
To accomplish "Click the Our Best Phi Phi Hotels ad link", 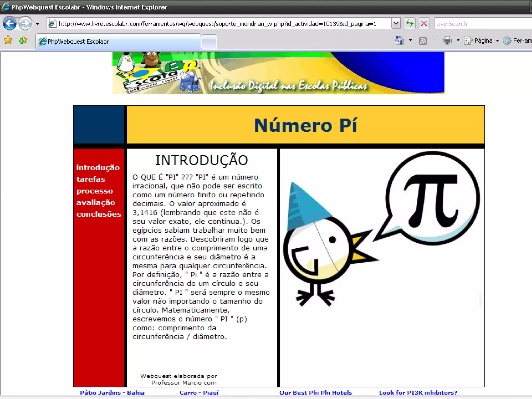I will tap(315, 393).
